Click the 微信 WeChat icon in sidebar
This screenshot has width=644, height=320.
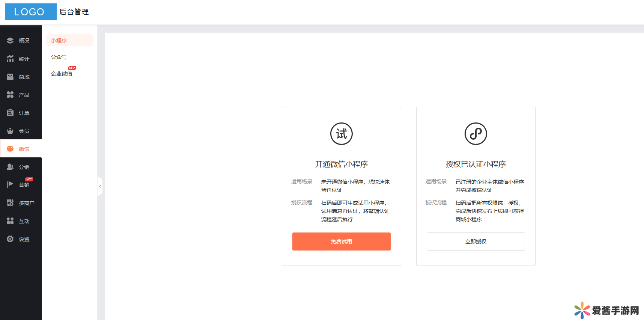click(x=10, y=149)
